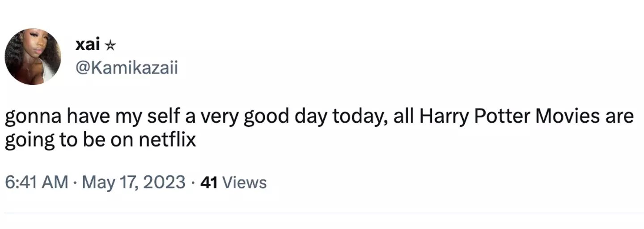
Task: Open xai's profile picture avatar
Action: [33, 56]
